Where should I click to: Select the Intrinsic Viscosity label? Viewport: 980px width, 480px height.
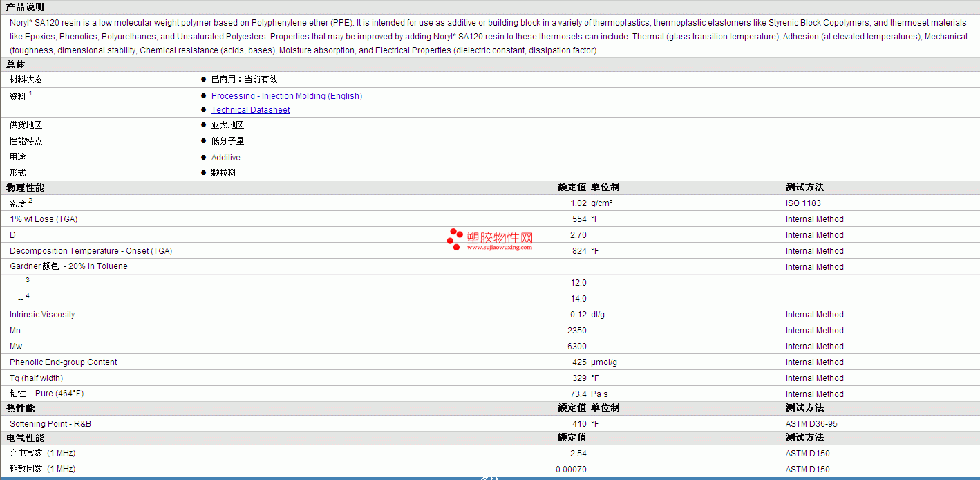tap(42, 315)
